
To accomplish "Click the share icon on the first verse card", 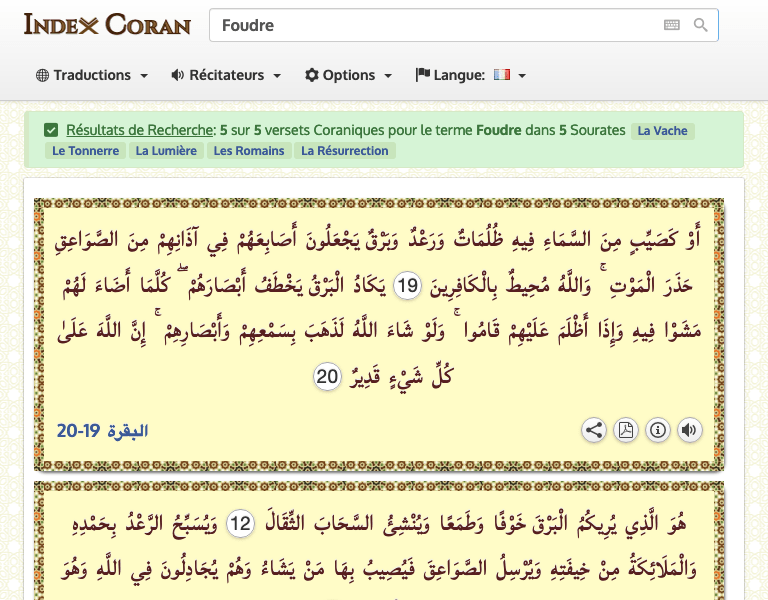I will (594, 430).
